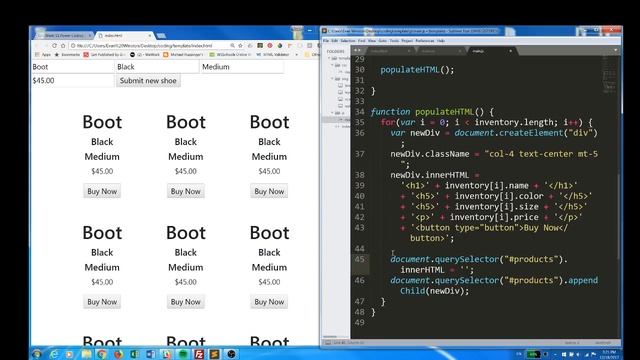This screenshot has height=360, width=640.
Task: Open the Selection menu in Sublime
Action: (x=348, y=41)
